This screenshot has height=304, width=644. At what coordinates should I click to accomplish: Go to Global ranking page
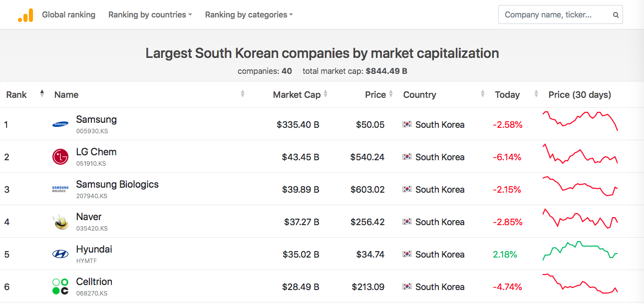(68, 15)
